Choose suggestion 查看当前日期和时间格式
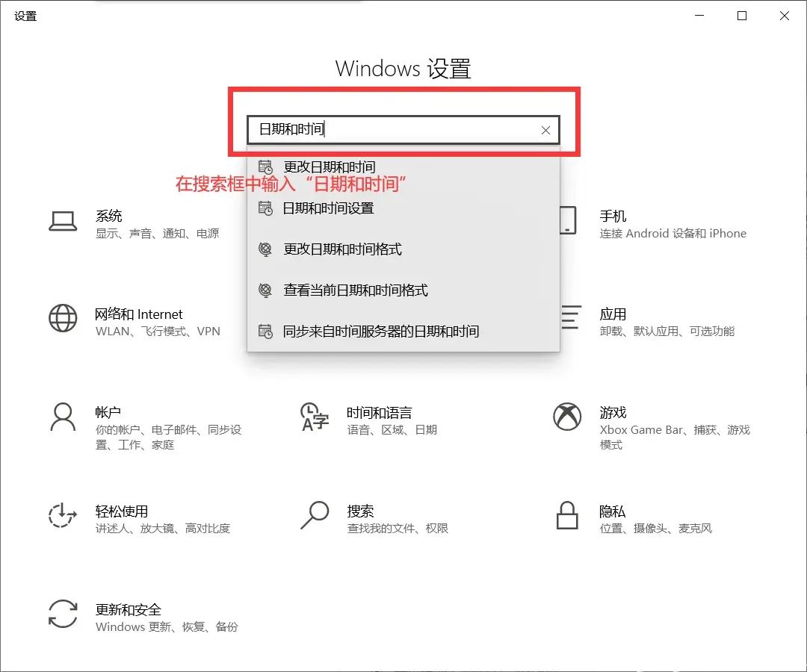807x672 pixels. pyautogui.click(x=403, y=290)
